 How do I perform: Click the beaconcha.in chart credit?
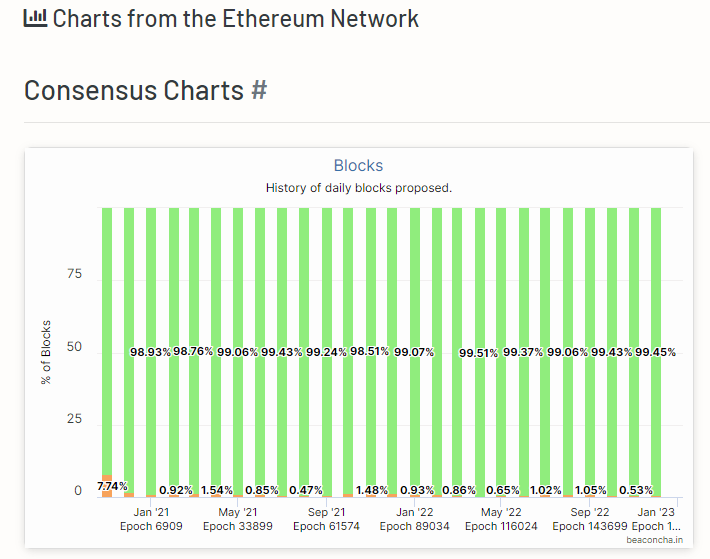[x=656, y=539]
